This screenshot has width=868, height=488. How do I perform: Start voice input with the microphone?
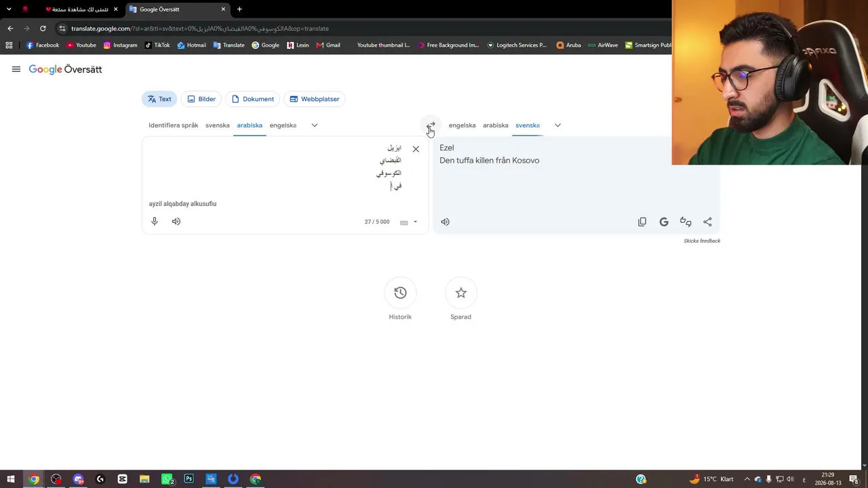(x=155, y=222)
